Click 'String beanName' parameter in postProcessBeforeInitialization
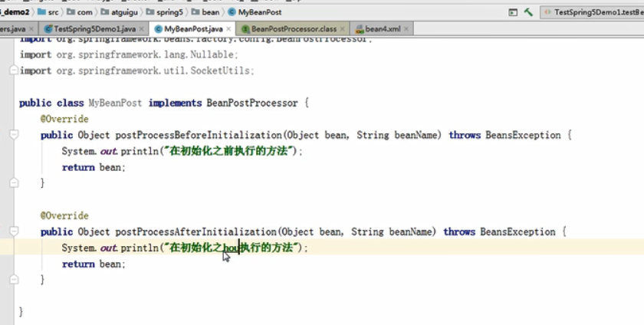 tap(399, 135)
